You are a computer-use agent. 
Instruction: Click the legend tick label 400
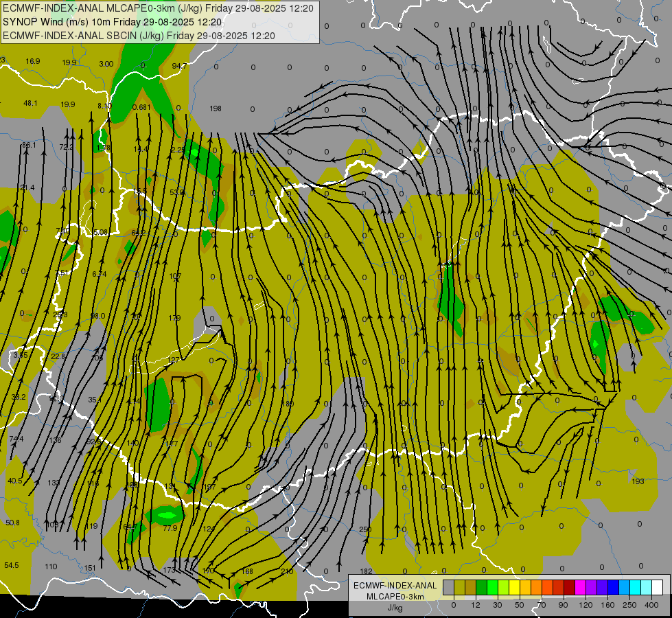click(652, 605)
